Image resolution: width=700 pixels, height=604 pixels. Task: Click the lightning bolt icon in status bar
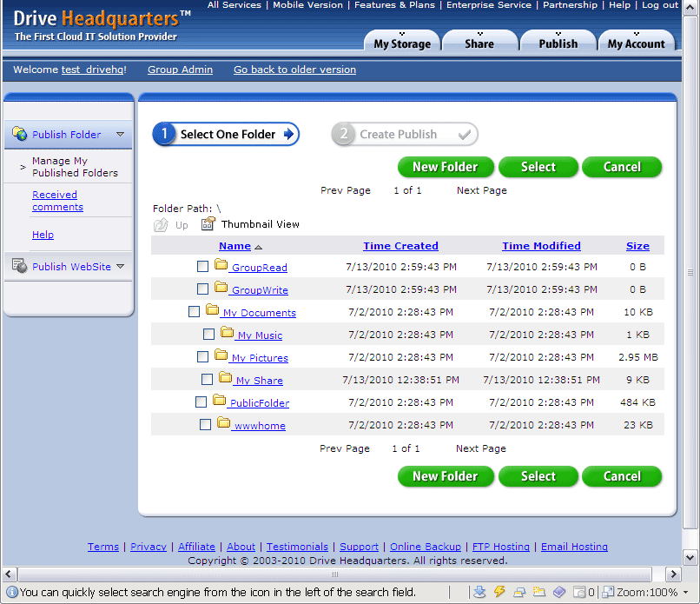499,592
